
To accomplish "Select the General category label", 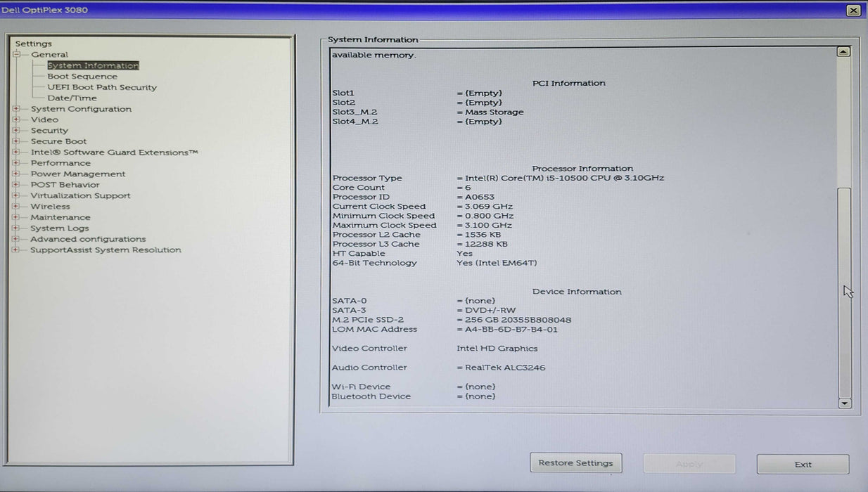I will pyautogui.click(x=49, y=54).
